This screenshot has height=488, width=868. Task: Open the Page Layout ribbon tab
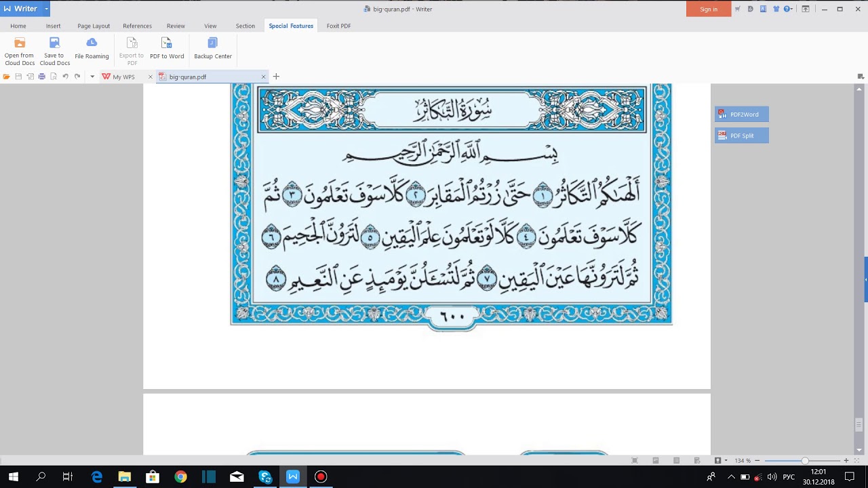point(94,26)
